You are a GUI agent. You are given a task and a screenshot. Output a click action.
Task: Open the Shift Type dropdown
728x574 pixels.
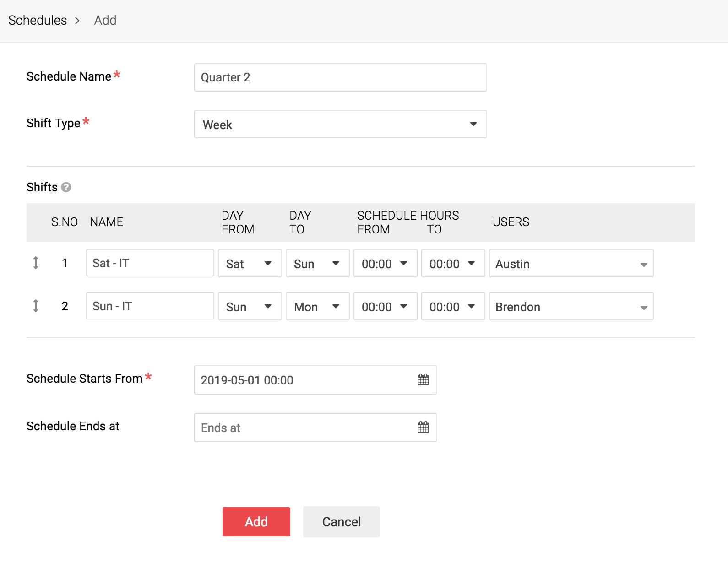pos(340,124)
